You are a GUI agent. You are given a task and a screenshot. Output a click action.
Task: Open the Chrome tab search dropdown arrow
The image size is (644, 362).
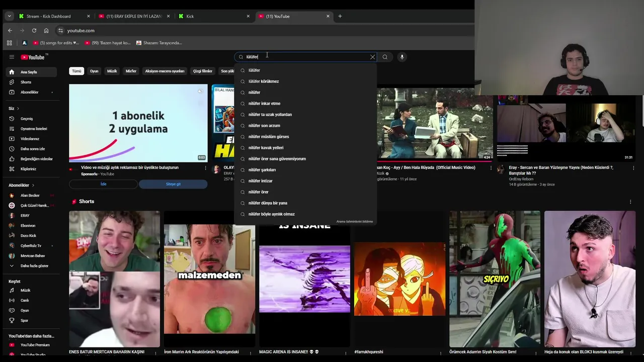(9, 16)
